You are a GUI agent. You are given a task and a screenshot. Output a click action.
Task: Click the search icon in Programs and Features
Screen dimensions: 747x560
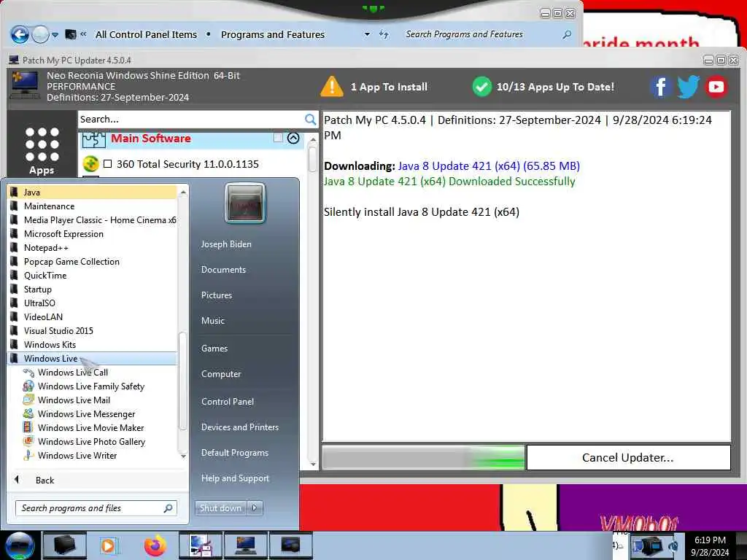coord(567,34)
